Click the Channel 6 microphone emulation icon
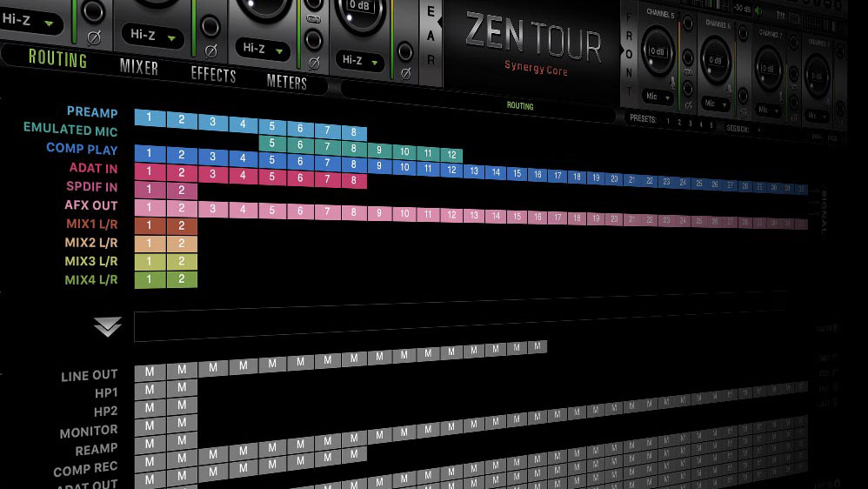This screenshot has height=489, width=868. click(729, 90)
